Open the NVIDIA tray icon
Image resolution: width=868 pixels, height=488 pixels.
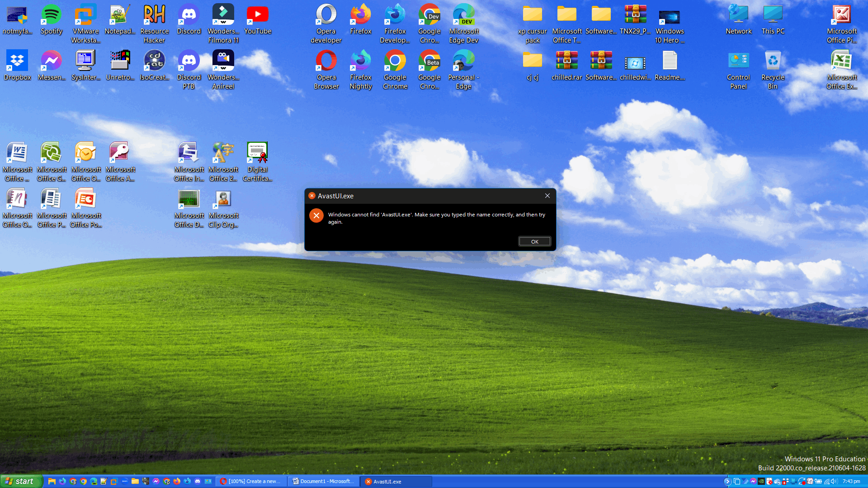(x=761, y=482)
